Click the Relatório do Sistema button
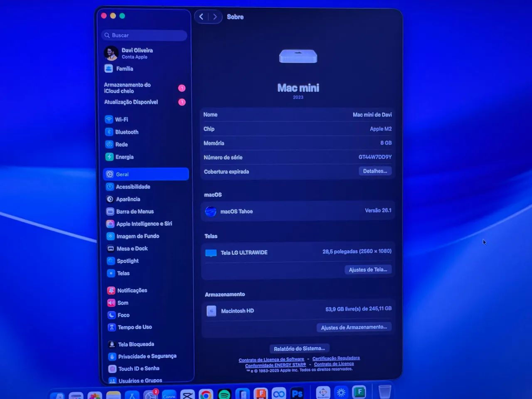This screenshot has height=399, width=532. (x=299, y=348)
